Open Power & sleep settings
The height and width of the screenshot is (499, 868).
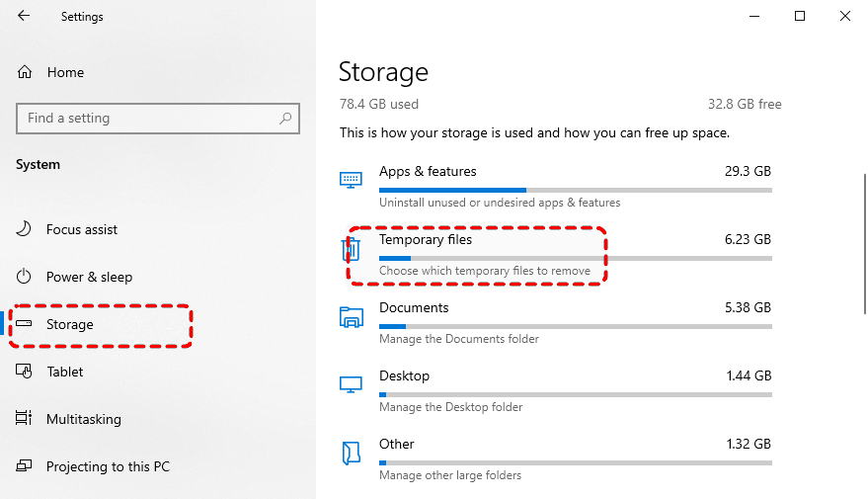pos(89,277)
